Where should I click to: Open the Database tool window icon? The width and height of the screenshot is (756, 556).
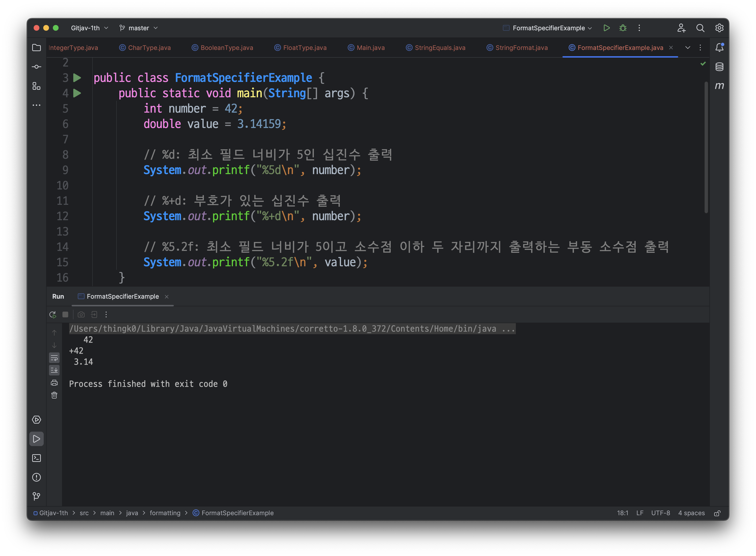[x=719, y=67]
